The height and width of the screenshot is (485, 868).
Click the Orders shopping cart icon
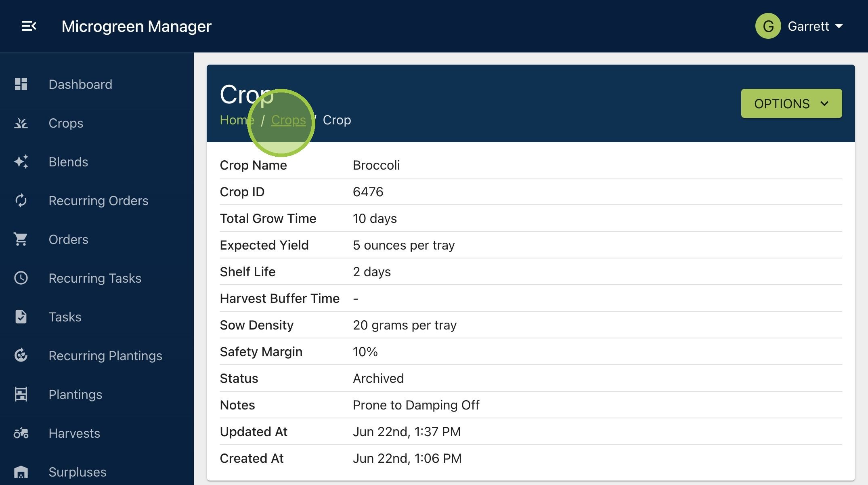tap(21, 239)
